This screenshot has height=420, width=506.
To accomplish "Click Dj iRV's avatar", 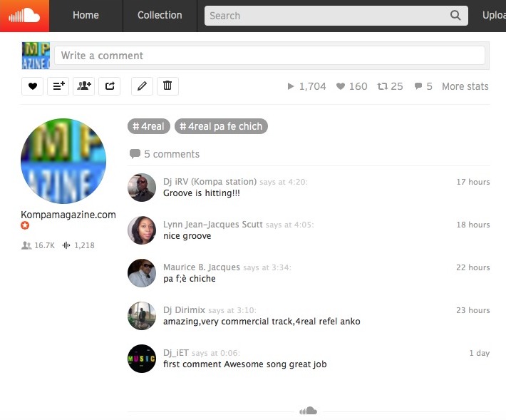I will coord(142,188).
